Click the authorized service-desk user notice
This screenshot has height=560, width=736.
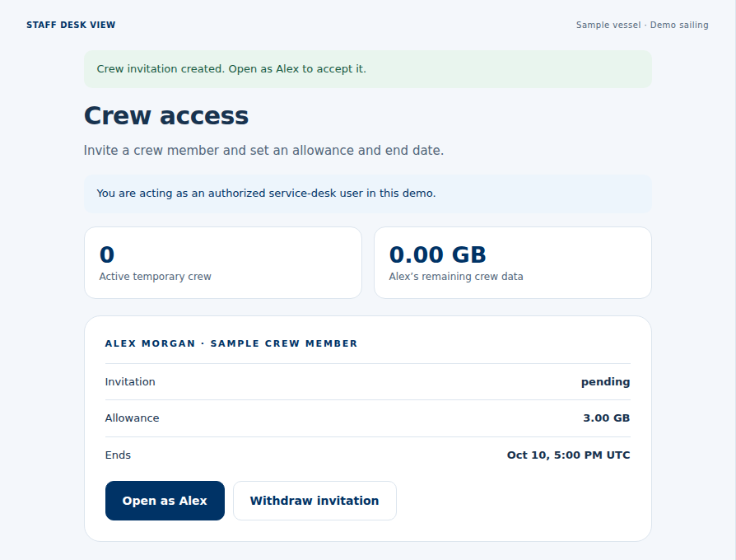point(367,194)
